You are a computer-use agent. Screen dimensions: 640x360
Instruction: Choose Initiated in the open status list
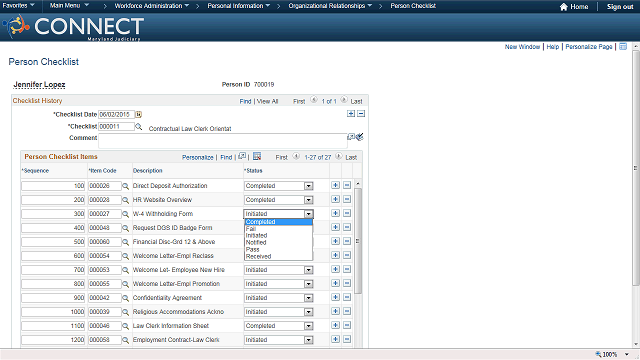278,236
